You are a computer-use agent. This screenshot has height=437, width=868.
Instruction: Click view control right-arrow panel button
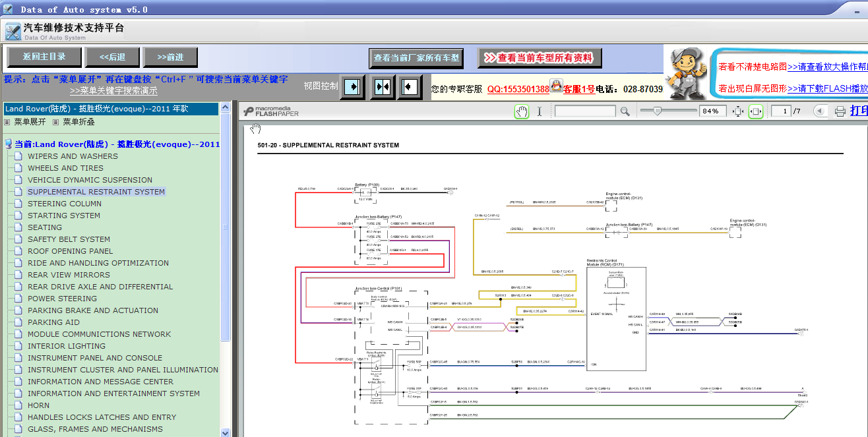[x=353, y=87]
